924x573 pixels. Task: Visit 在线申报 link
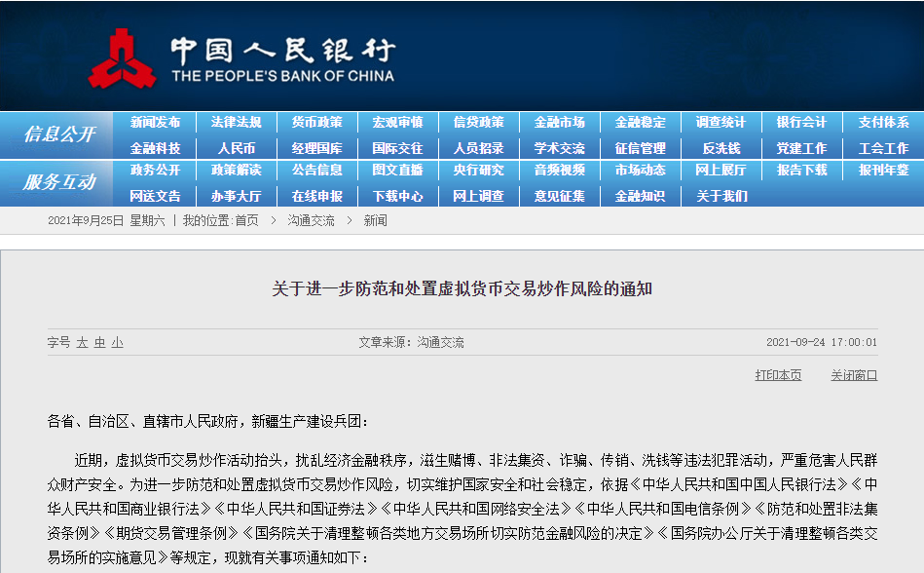pos(316,196)
